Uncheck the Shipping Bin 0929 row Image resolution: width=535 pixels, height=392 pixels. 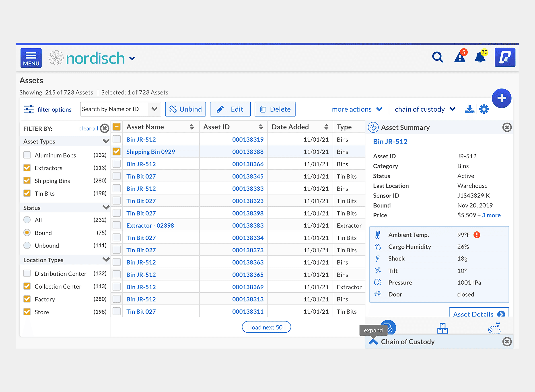[x=116, y=151]
